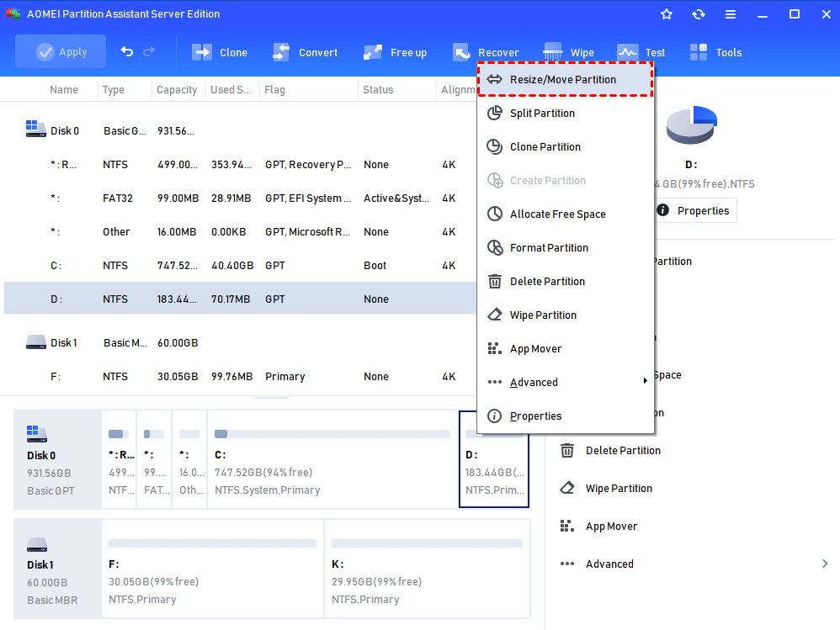This screenshot has height=630, width=840.
Task: Click the Format Partition icon in menu
Action: click(494, 248)
